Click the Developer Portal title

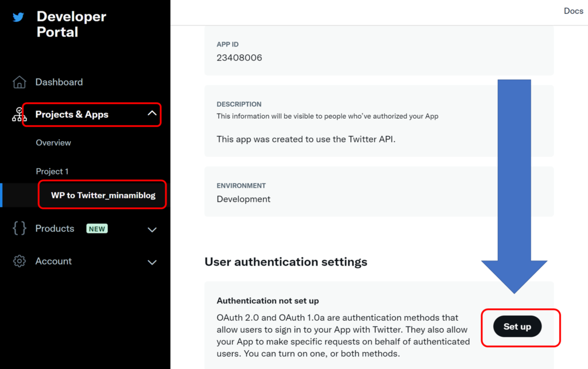coord(71,24)
